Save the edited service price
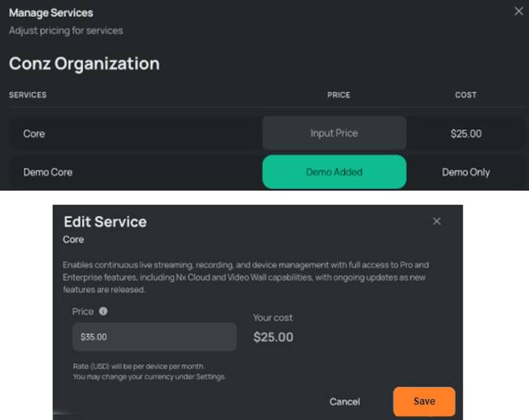Image resolution: width=529 pixels, height=420 pixels. (x=424, y=401)
